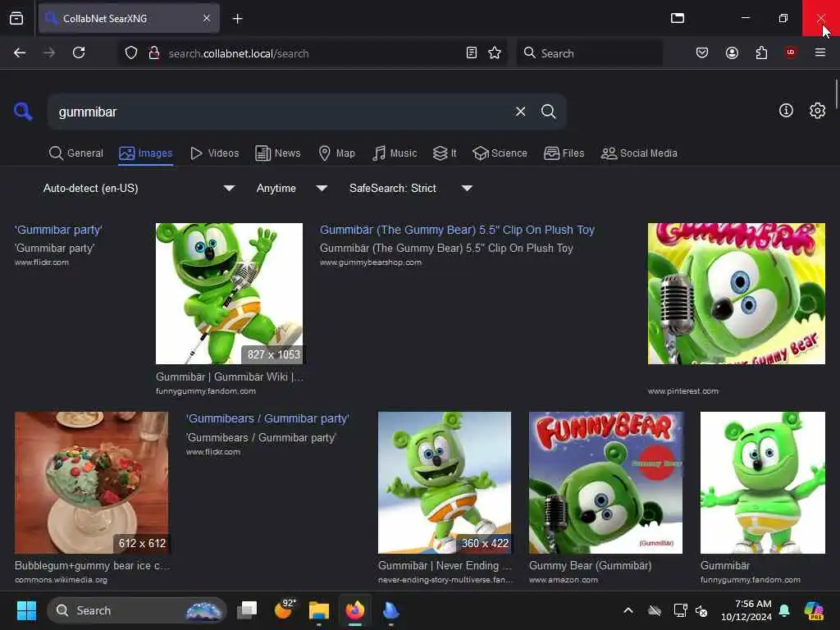Toggle reader view icon

(x=472, y=53)
